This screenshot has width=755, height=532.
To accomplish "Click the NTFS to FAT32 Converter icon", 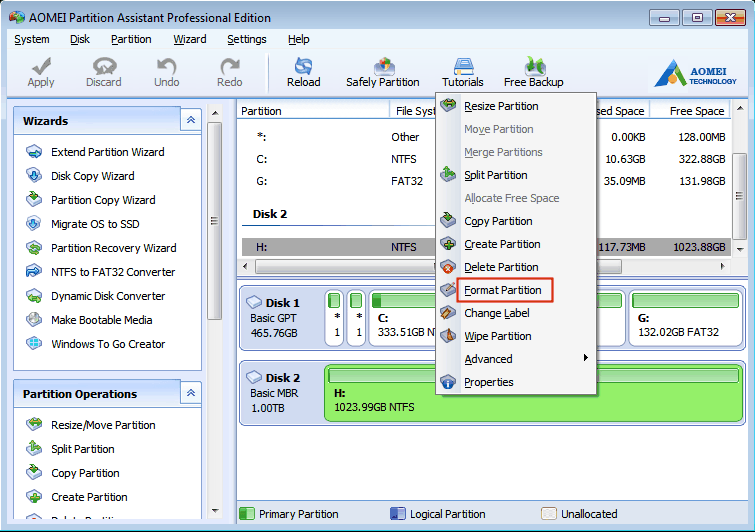I will click(34, 272).
